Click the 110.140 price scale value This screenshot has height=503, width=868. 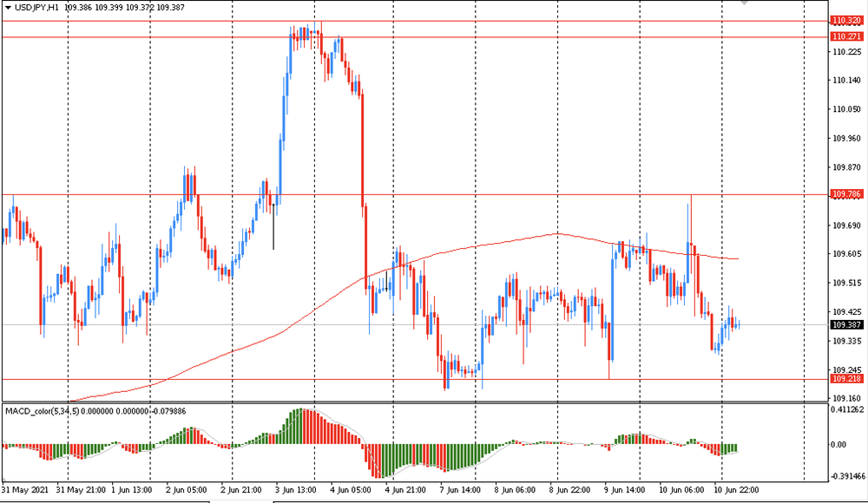click(x=847, y=81)
